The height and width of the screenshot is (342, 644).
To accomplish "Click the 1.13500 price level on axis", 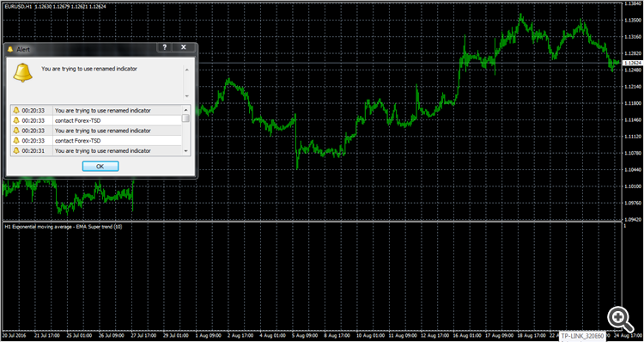I will [633, 20].
